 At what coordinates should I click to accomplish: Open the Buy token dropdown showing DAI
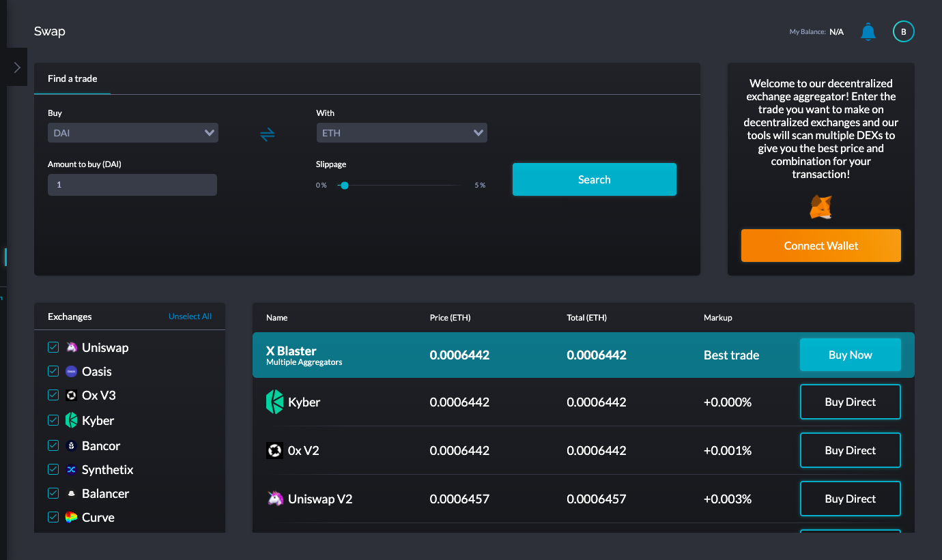(x=133, y=133)
